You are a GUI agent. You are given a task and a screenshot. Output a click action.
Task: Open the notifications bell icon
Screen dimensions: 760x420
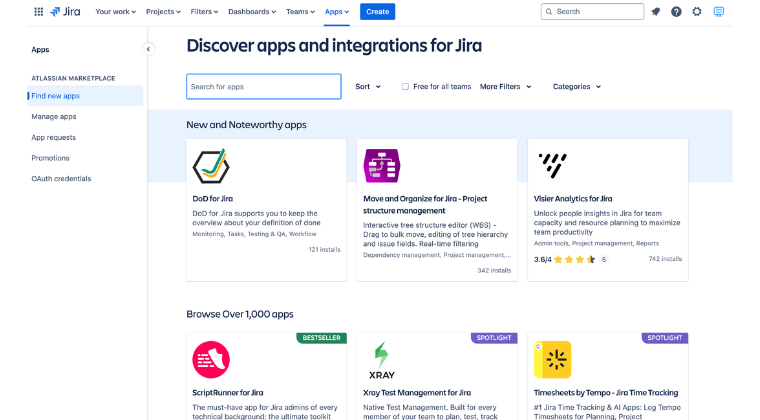[x=656, y=12]
